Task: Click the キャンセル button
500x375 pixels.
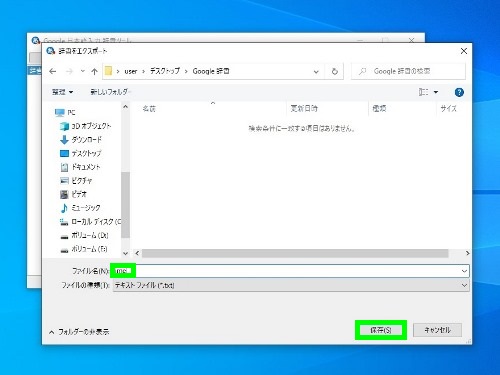Action: (437, 330)
